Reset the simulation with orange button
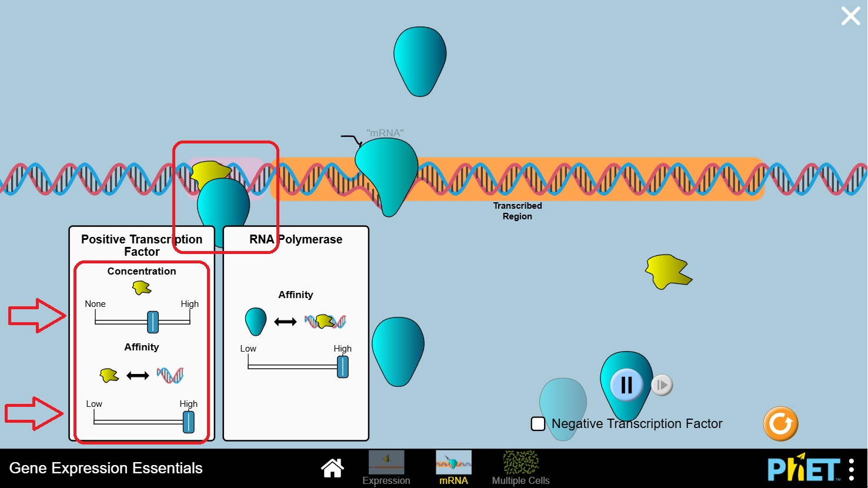The image size is (868, 488). [780, 423]
